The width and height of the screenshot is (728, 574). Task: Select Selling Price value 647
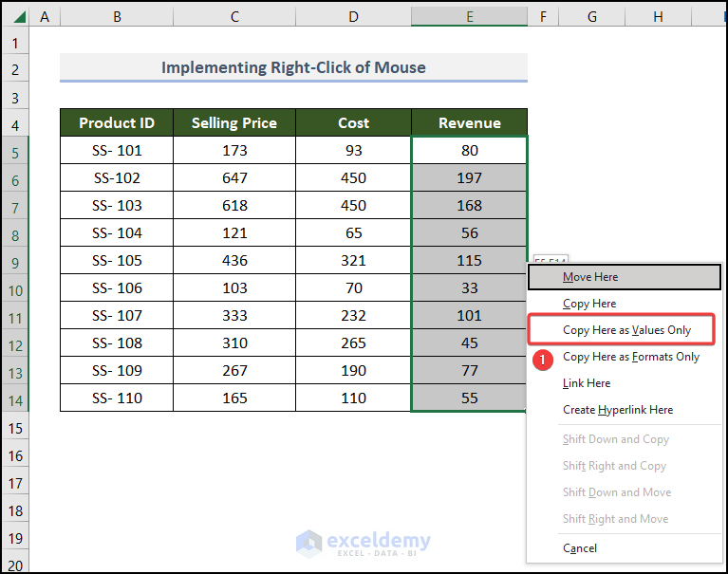click(x=234, y=177)
